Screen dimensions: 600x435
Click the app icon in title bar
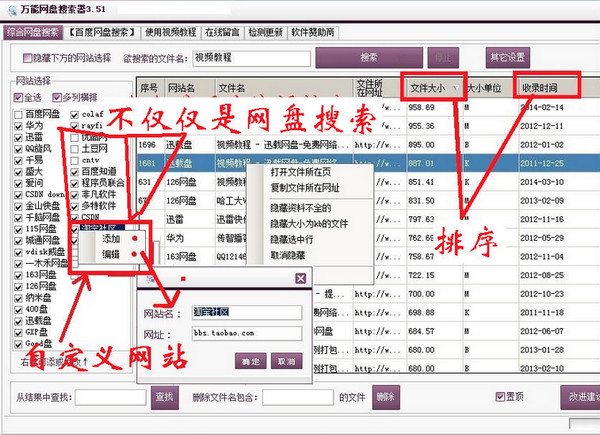click(11, 10)
